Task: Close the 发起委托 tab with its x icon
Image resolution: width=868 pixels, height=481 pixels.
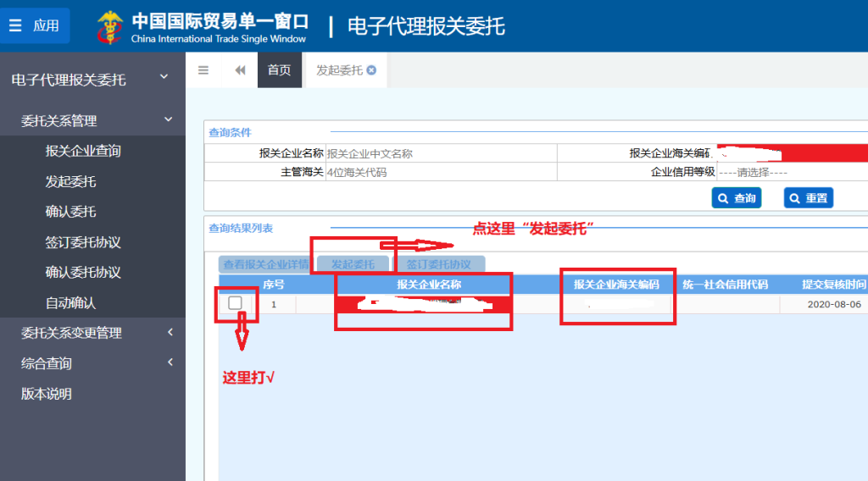Action: click(x=371, y=70)
